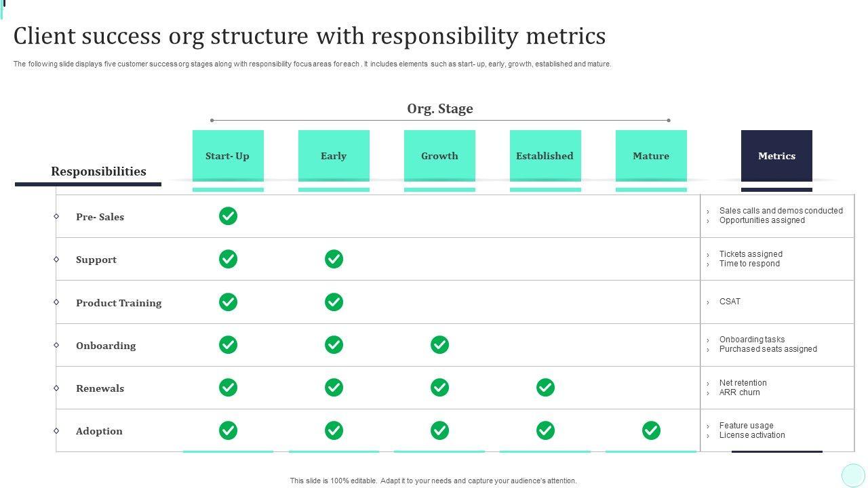
Task: Select the Mature stage box
Action: [x=651, y=156]
